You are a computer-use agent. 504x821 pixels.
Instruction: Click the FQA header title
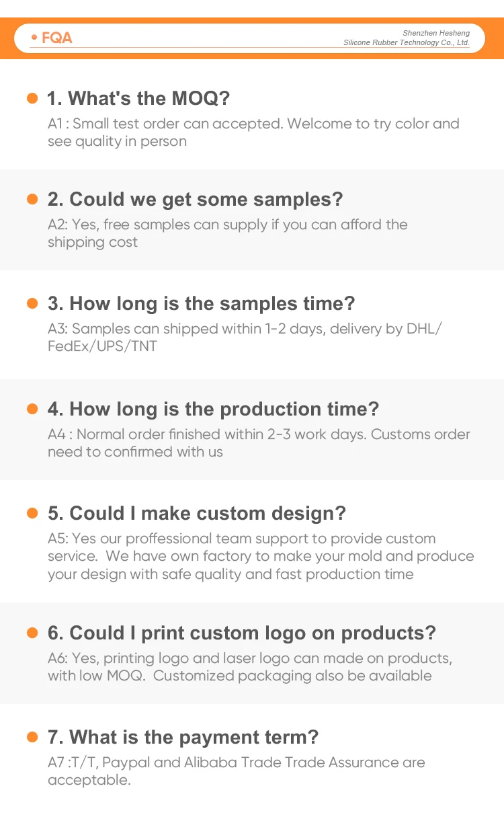click(x=56, y=38)
